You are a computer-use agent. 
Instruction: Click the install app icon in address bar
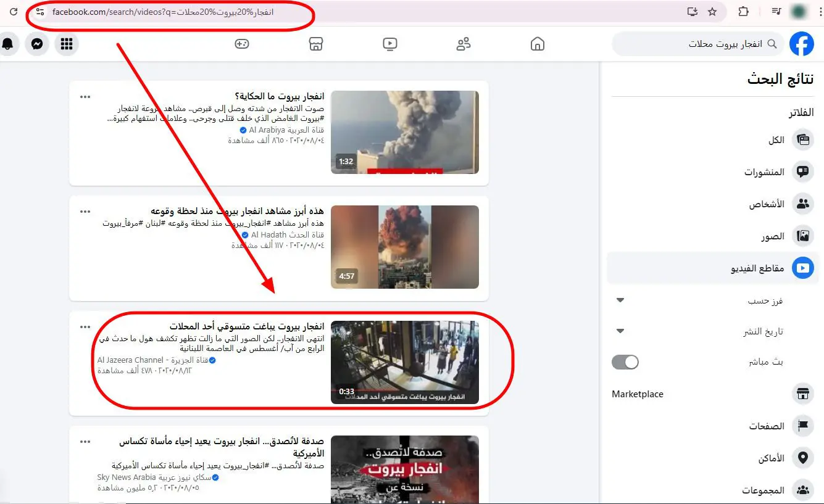(692, 12)
